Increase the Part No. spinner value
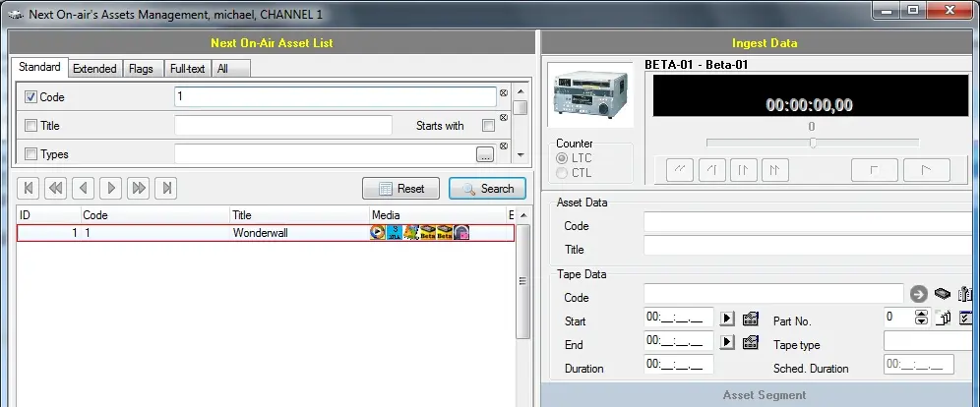The height and width of the screenshot is (407, 980). click(921, 313)
